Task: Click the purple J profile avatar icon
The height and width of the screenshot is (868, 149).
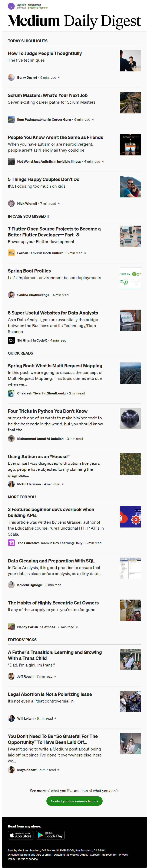Action: (x=11, y=6)
